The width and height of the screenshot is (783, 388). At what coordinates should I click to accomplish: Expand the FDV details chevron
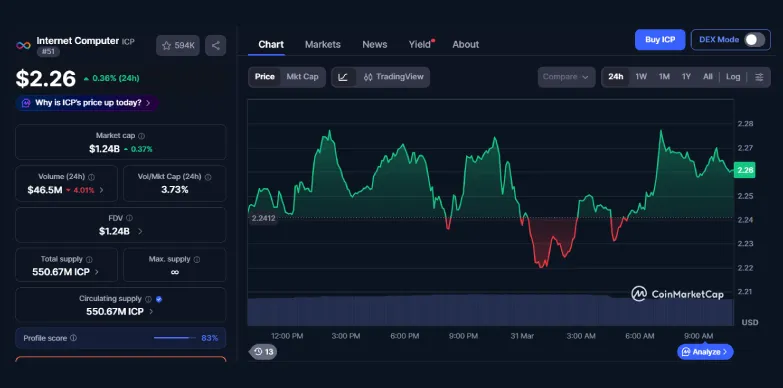[140, 231]
